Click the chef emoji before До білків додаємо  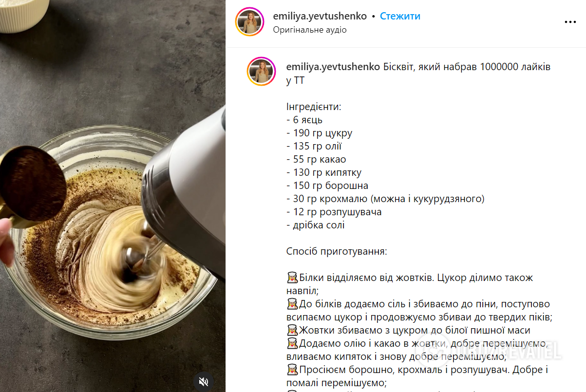(x=292, y=304)
